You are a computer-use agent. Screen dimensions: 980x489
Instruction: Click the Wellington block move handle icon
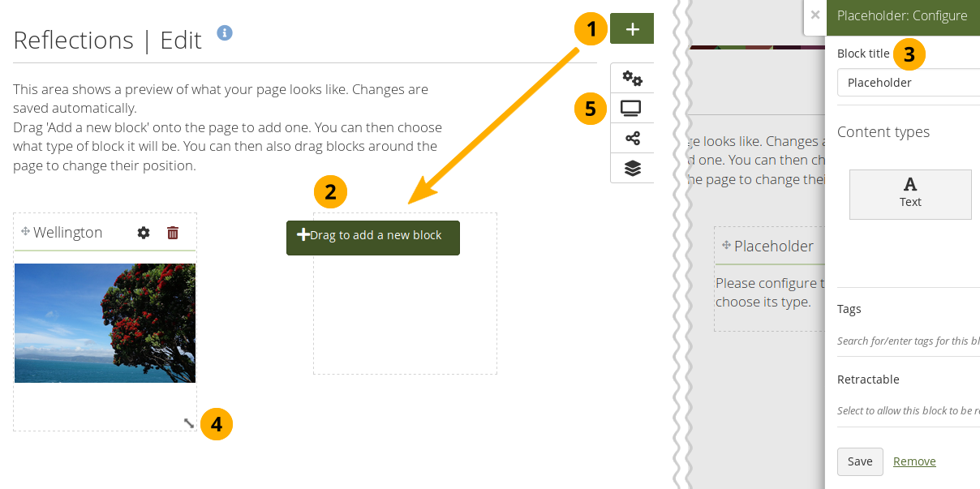coord(25,232)
